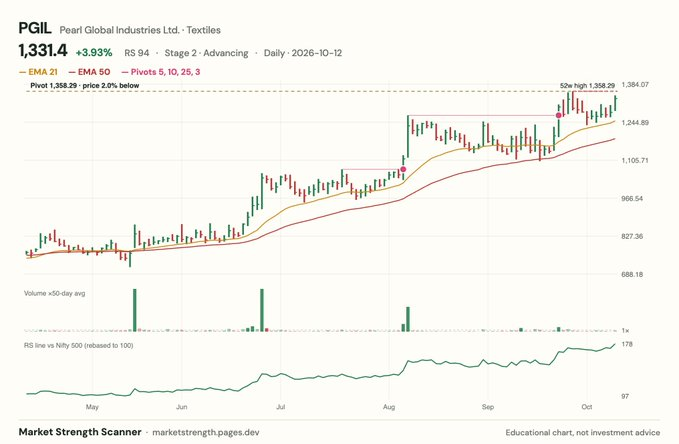The image size is (679, 444).
Task: Click the EMA 50 legend entry
Action: coord(89,72)
